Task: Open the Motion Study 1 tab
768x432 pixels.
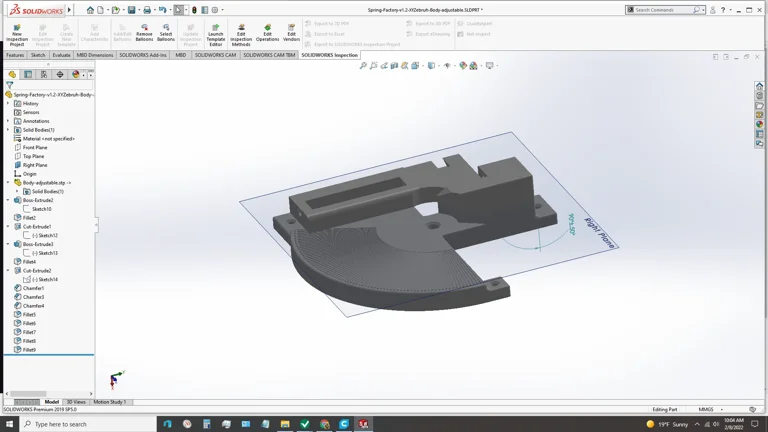Action: tap(110, 402)
